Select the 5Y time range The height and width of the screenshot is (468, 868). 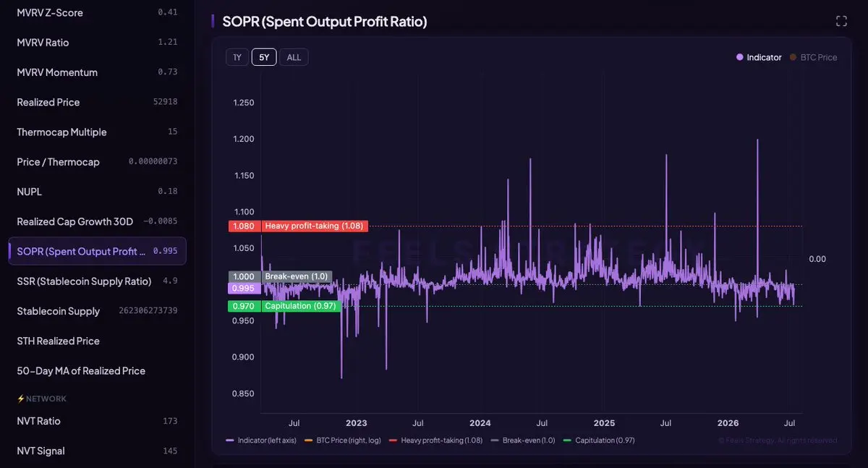[264, 57]
